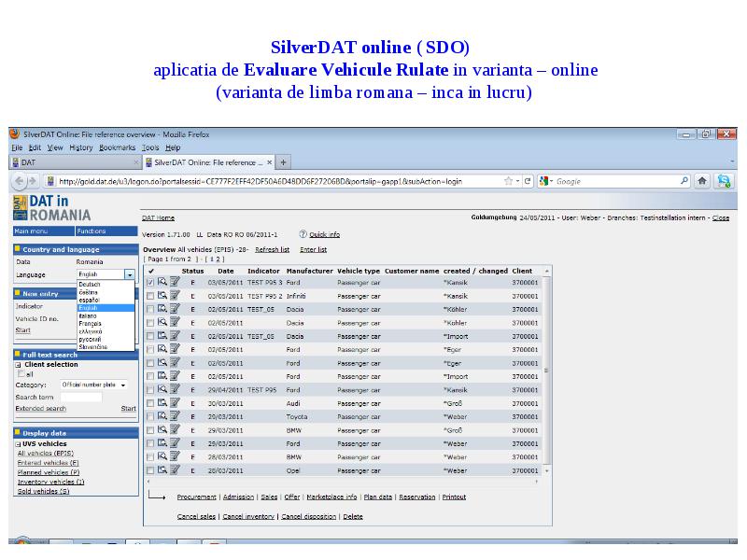This screenshot has height=560, width=747.
Task: Click edit icon for the Toyota row
Action: 175,416
